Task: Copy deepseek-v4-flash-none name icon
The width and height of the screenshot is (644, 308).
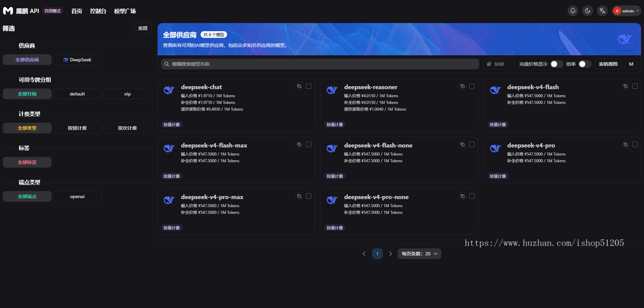Action: tap(463, 145)
